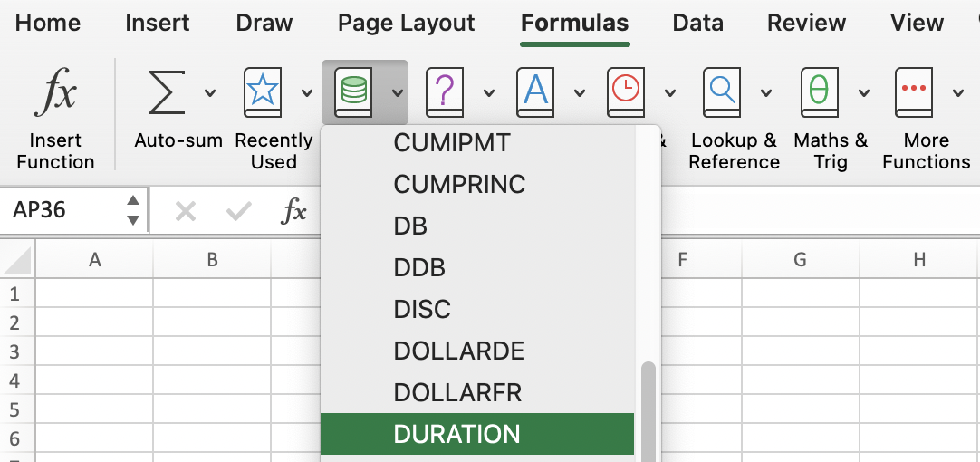The height and width of the screenshot is (462, 980).
Task: Choose DB from the function list
Action: 477,226
